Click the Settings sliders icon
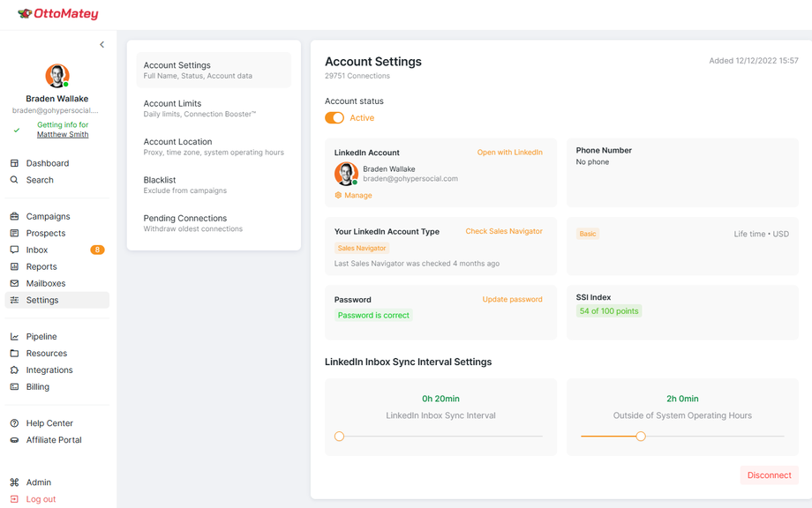The height and width of the screenshot is (508, 812). (14, 300)
